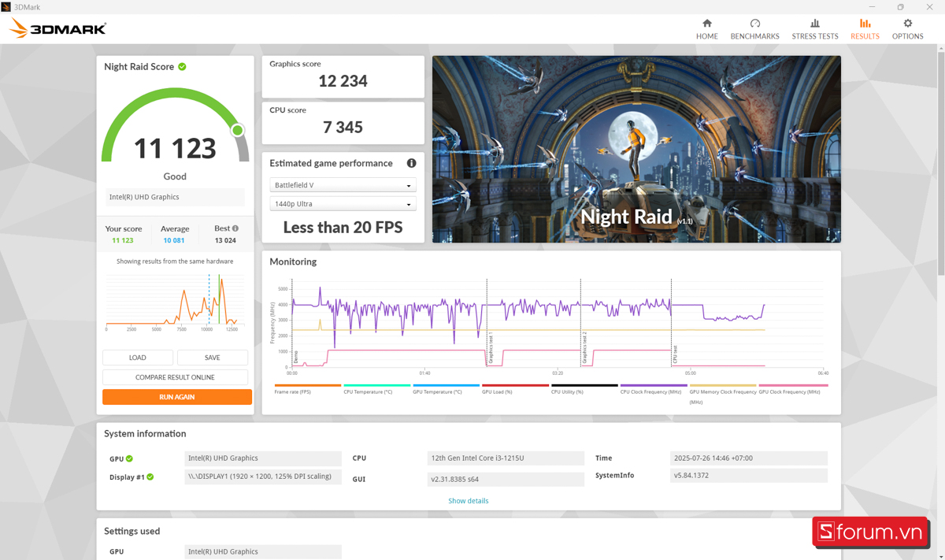The image size is (945, 560).
Task: Click the Show details link
Action: [469, 501]
